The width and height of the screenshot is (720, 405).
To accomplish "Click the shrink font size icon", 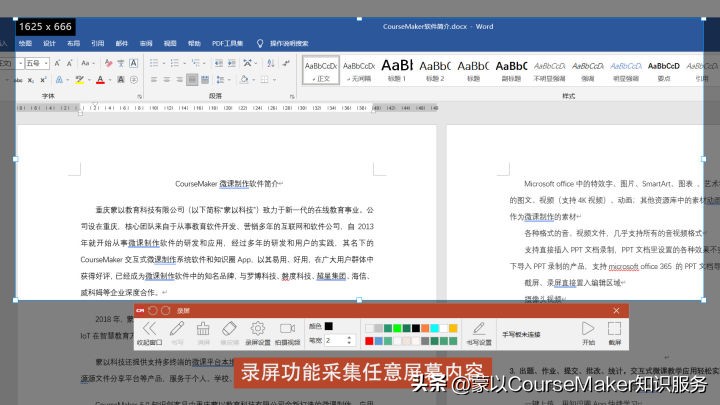I will 69,63.
